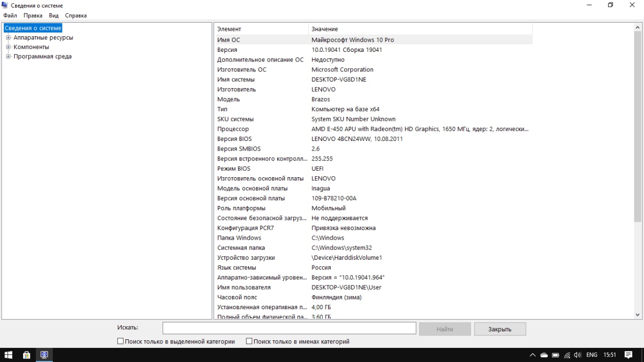Image resolution: width=644 pixels, height=362 pixels.
Task: Expand the Аппаратные ресурсы tree node
Action: pos(8,38)
